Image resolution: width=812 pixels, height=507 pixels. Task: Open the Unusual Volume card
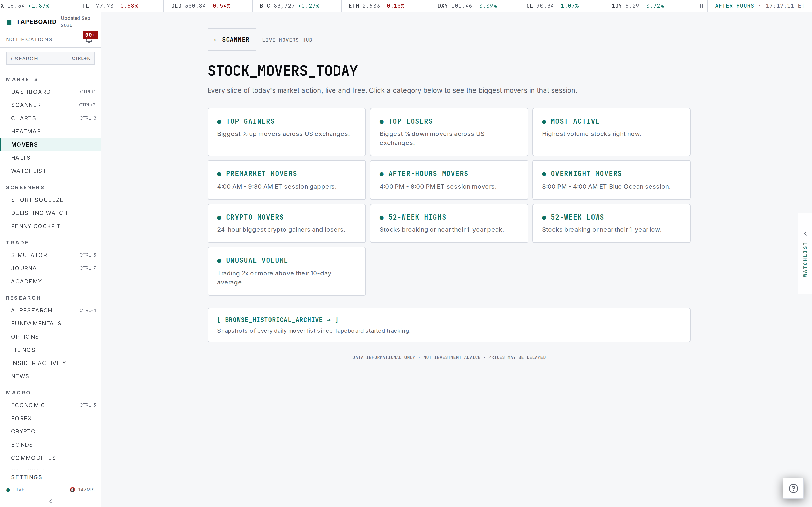[x=286, y=271]
